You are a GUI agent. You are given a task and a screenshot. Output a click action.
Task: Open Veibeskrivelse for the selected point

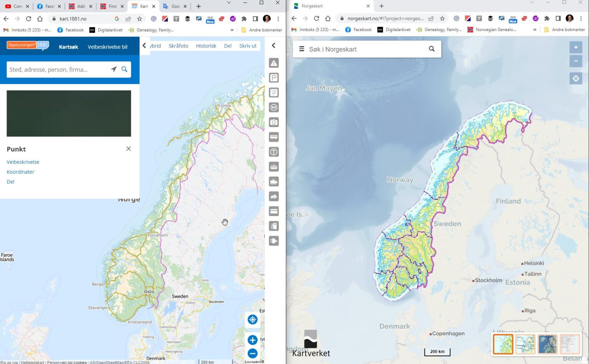coord(23,162)
